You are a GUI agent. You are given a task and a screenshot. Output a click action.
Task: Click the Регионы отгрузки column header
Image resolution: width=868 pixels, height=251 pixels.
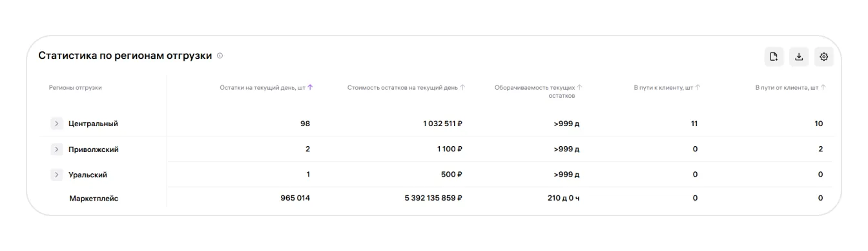coord(76,87)
